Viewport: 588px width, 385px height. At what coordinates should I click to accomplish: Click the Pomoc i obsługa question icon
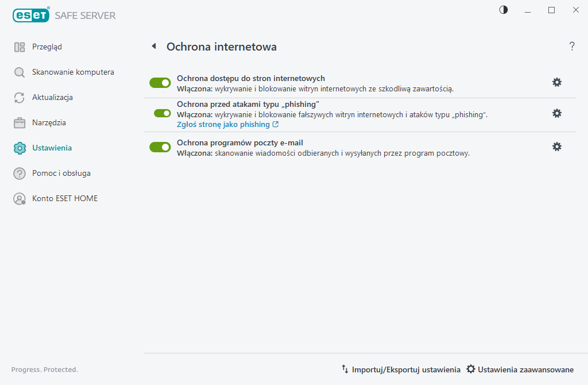[x=18, y=173]
